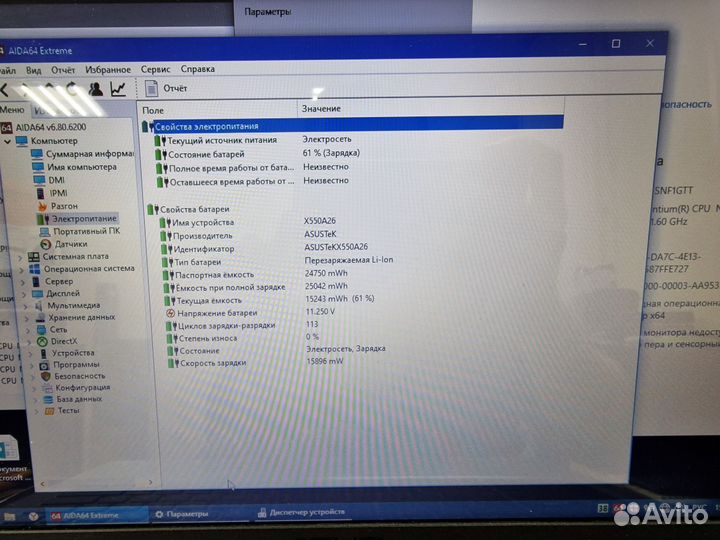Image resolution: width=720 pixels, height=540 pixels.
Task: Click the Безопасность shield icon
Action: (x=45, y=377)
